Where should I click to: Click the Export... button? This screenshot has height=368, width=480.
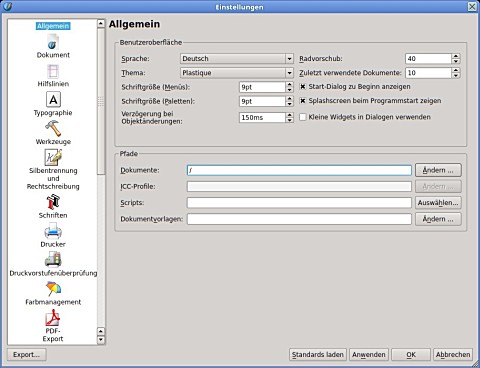26,355
